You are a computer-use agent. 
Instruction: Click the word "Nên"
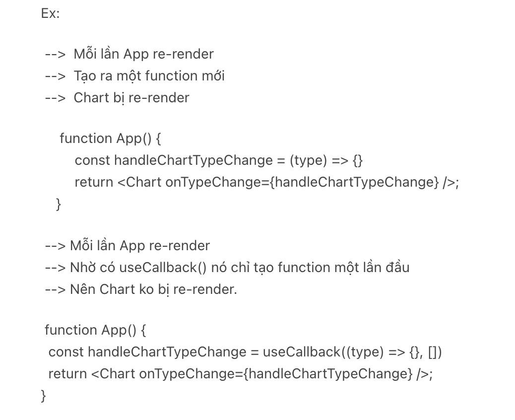pos(82,289)
